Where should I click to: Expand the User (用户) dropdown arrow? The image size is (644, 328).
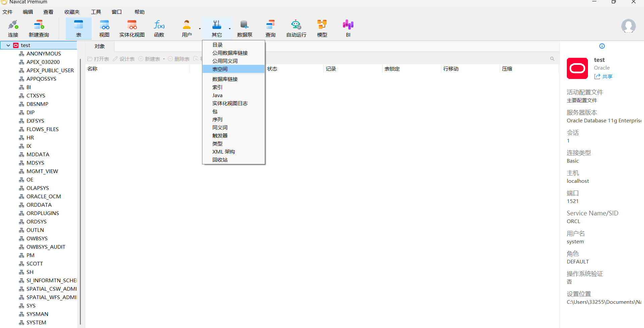point(200,29)
